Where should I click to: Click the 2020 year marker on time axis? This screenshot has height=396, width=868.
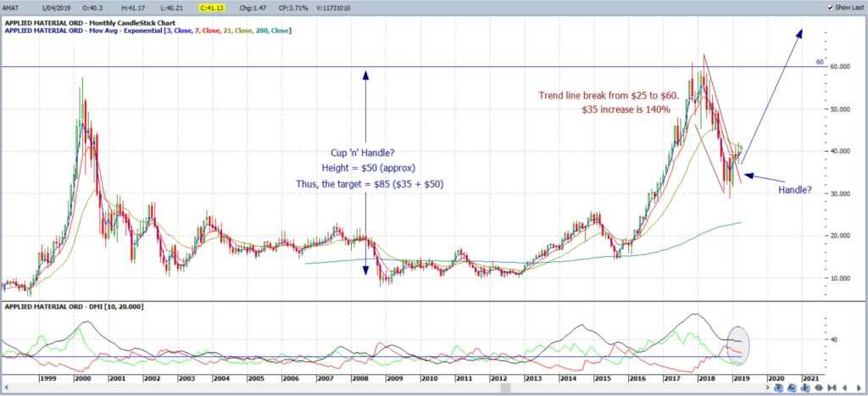[x=775, y=378]
